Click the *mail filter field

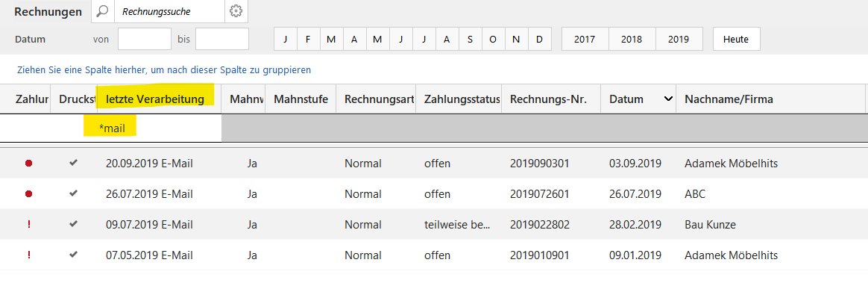(152, 128)
